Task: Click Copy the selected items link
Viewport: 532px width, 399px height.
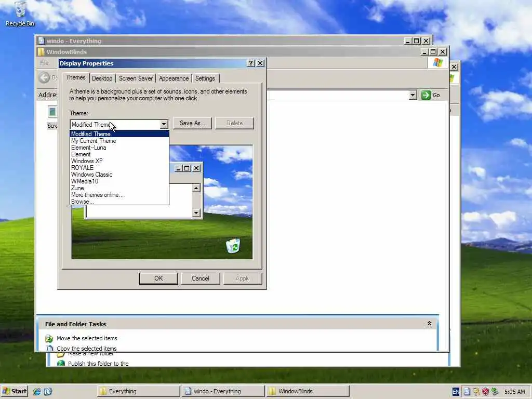Action: pos(87,349)
